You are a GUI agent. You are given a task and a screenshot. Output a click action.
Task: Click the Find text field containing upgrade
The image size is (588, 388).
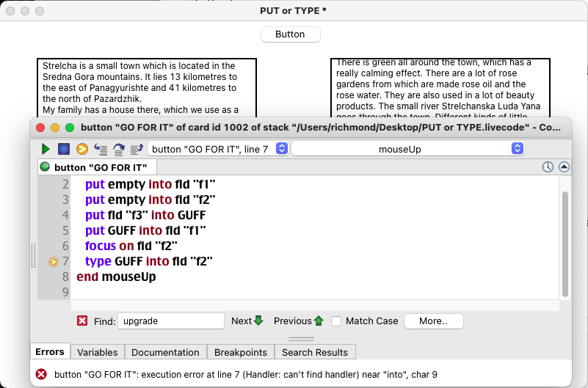(x=170, y=321)
